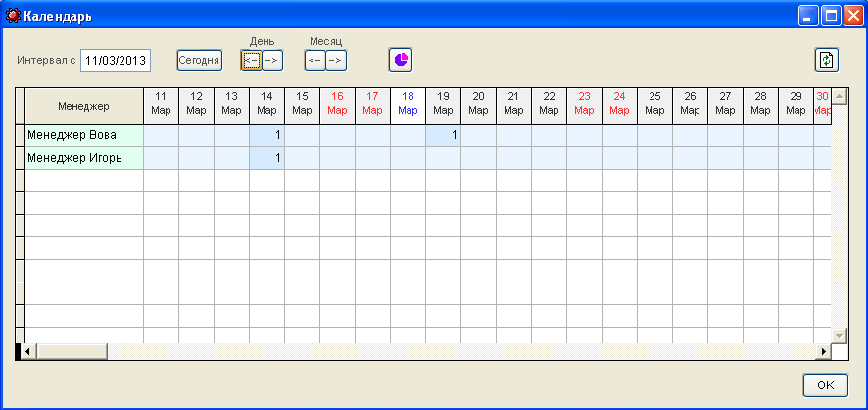Click the 28 Мар column header
Screen dimensions: 868x410
pos(760,105)
